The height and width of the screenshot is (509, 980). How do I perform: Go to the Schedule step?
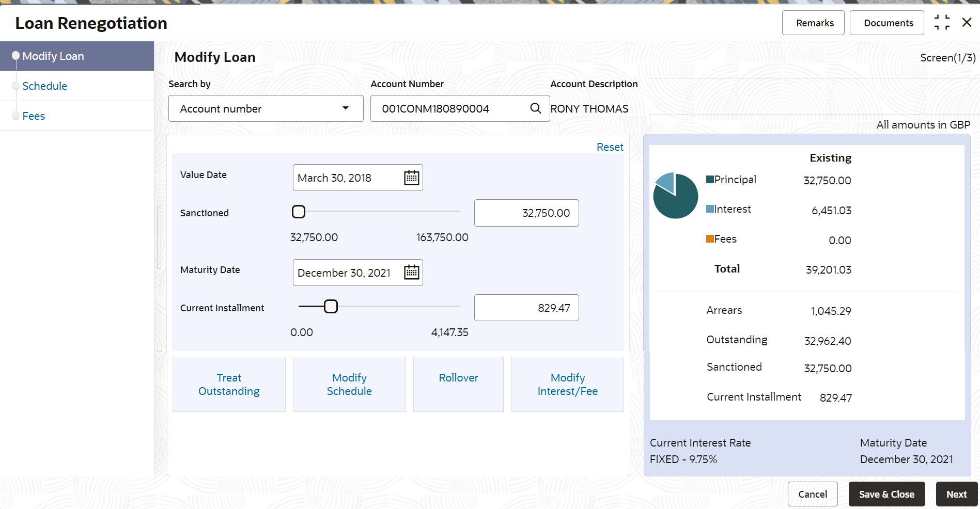(44, 86)
